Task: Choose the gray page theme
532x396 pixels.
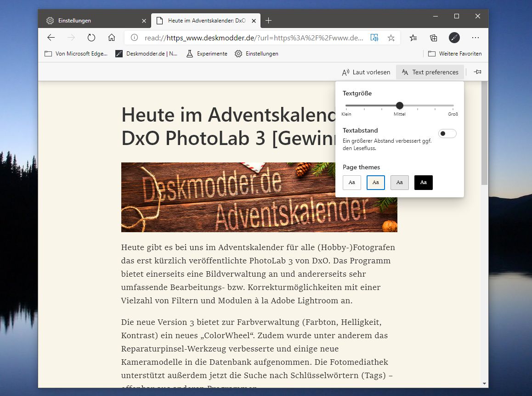Action: [400, 183]
